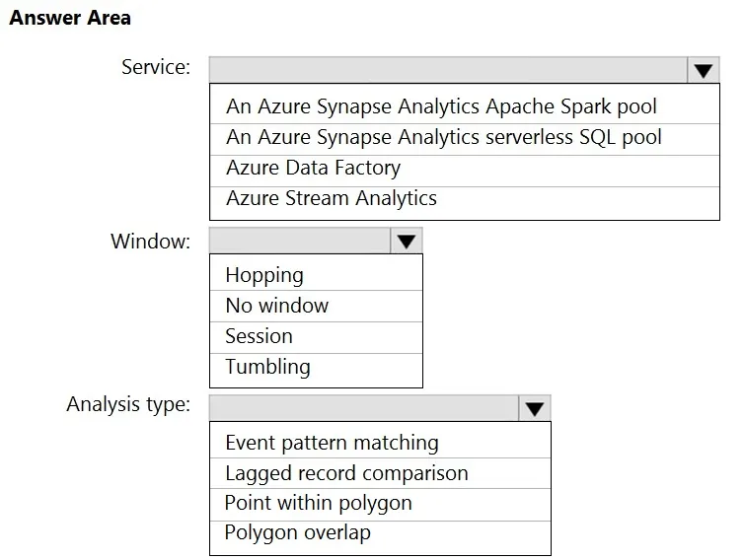Screen dimensions: 744x560
Task: Select the Hopping window option
Action: (316, 274)
